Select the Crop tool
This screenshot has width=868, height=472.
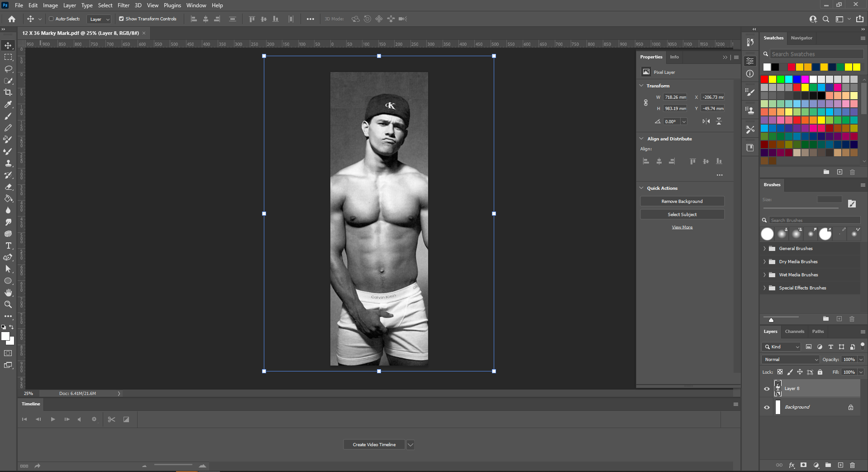tap(8, 92)
